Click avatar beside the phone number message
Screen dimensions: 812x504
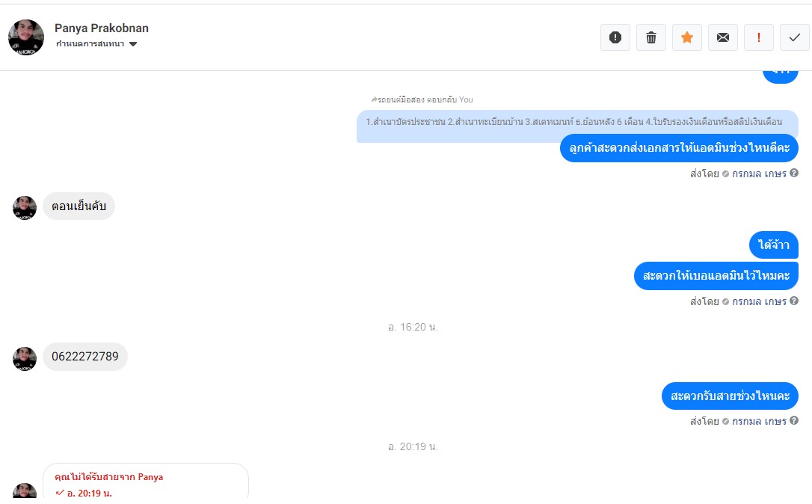pyautogui.click(x=25, y=358)
